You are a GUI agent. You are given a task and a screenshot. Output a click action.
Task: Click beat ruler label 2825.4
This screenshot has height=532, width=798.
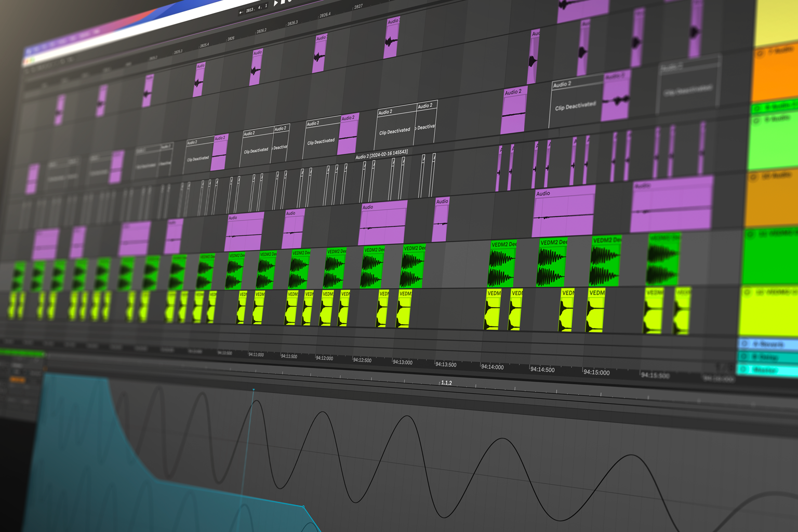pos(205,46)
